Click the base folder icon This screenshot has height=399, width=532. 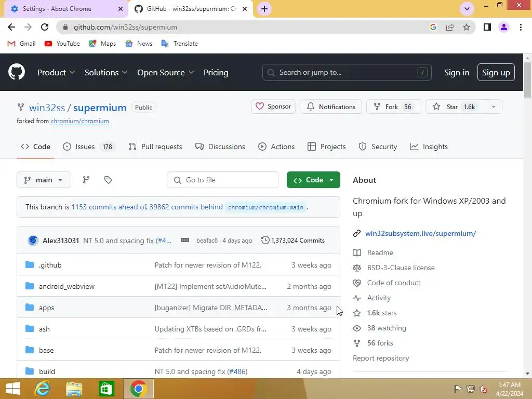tap(30, 350)
